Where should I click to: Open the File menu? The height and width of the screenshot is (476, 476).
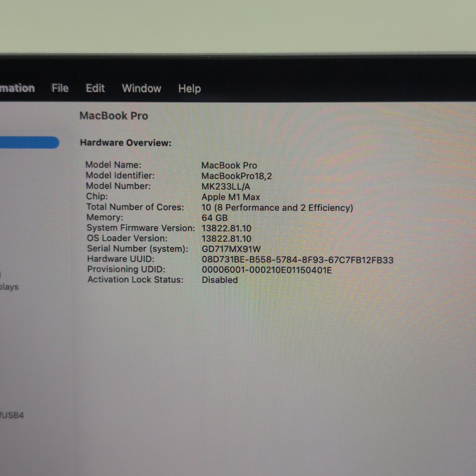[x=60, y=88]
